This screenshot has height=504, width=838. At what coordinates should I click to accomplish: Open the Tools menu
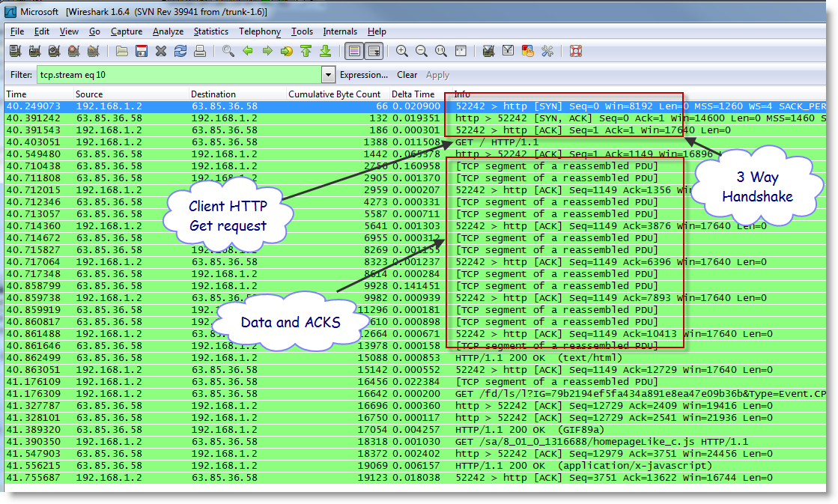(302, 31)
